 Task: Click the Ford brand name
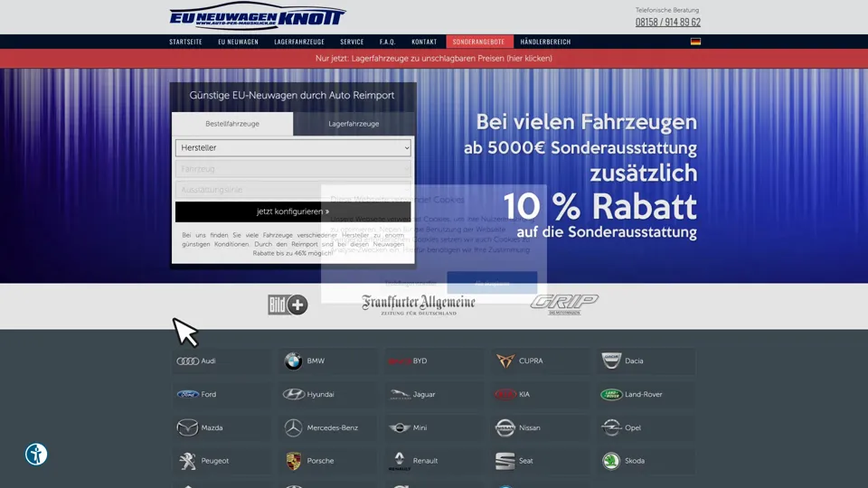pos(209,395)
